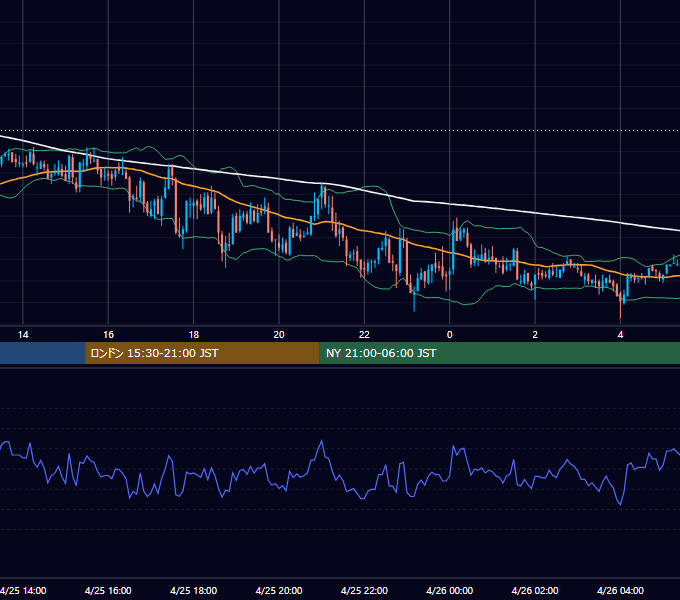Click the 14 hour label on the price axis
The height and width of the screenshot is (600, 680).
coord(23,334)
